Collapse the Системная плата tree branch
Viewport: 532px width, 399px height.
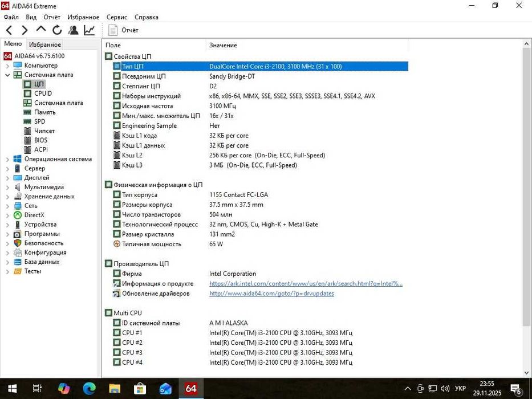7,75
